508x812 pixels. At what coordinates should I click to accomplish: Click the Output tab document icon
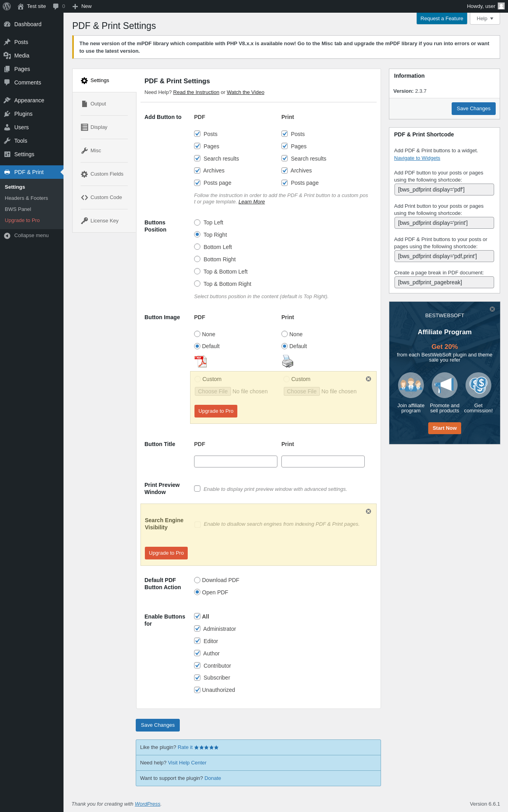click(84, 104)
